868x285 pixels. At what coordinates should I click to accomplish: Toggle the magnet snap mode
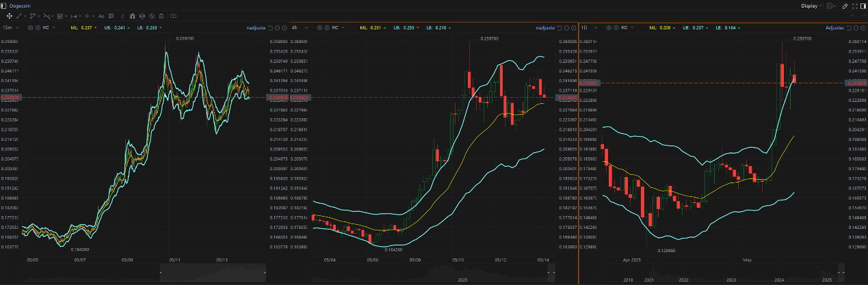coord(132,16)
